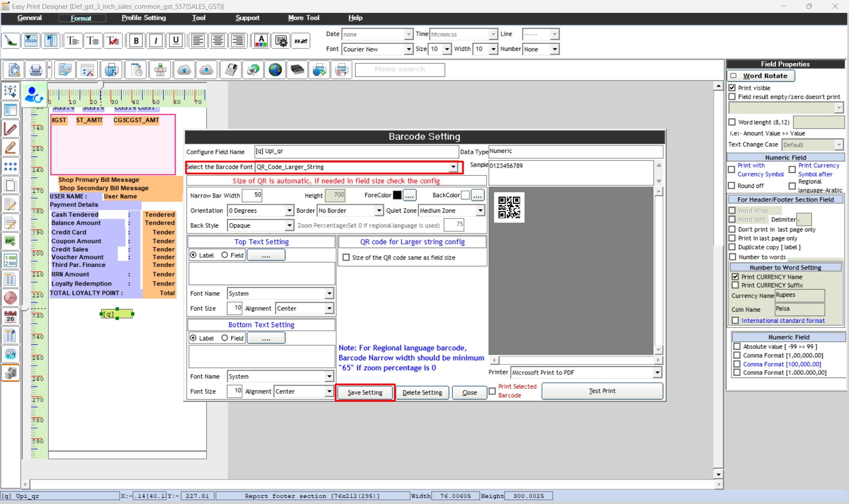Click the Save Setting button
The width and height of the screenshot is (849, 504).
365,392
